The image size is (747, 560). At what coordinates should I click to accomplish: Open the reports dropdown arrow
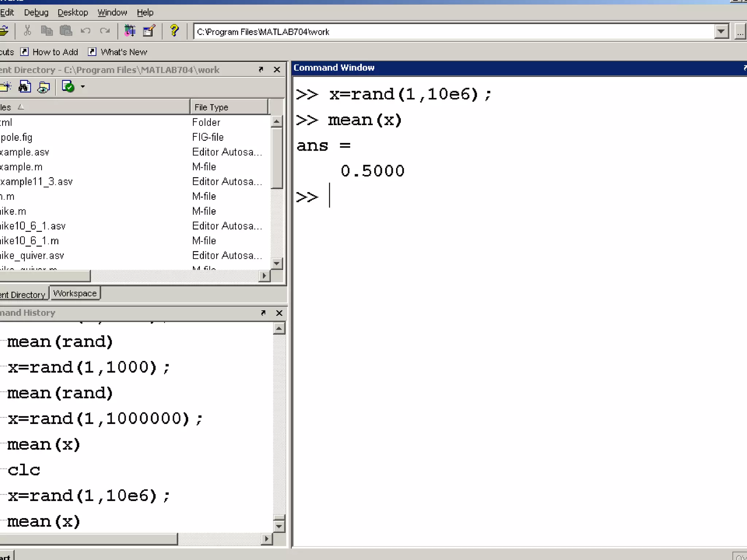(83, 87)
